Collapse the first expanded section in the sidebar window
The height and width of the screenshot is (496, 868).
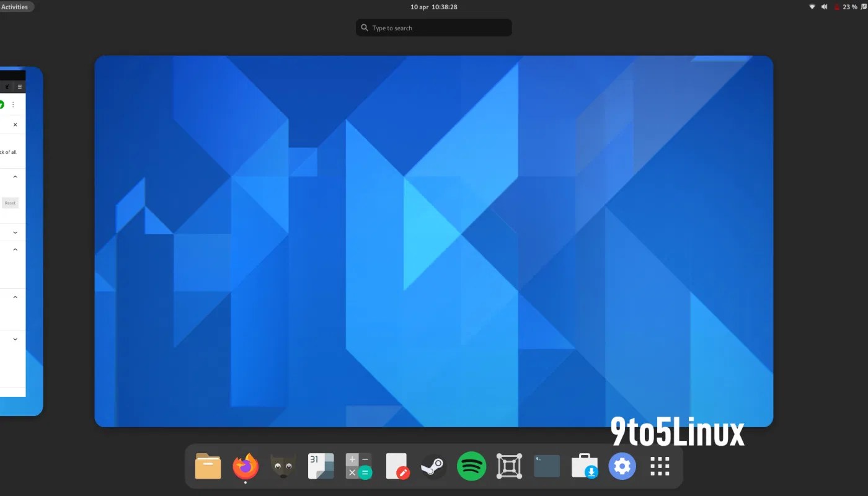coord(14,176)
